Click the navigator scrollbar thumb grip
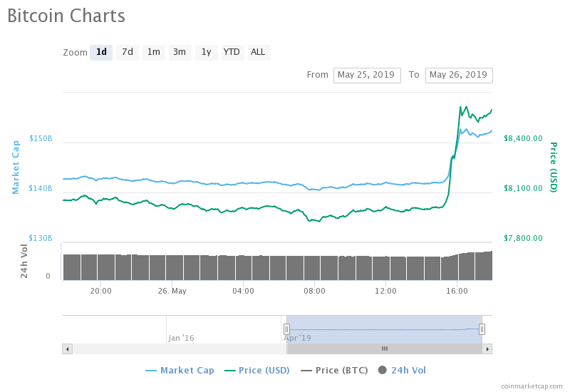 pyautogui.click(x=385, y=349)
